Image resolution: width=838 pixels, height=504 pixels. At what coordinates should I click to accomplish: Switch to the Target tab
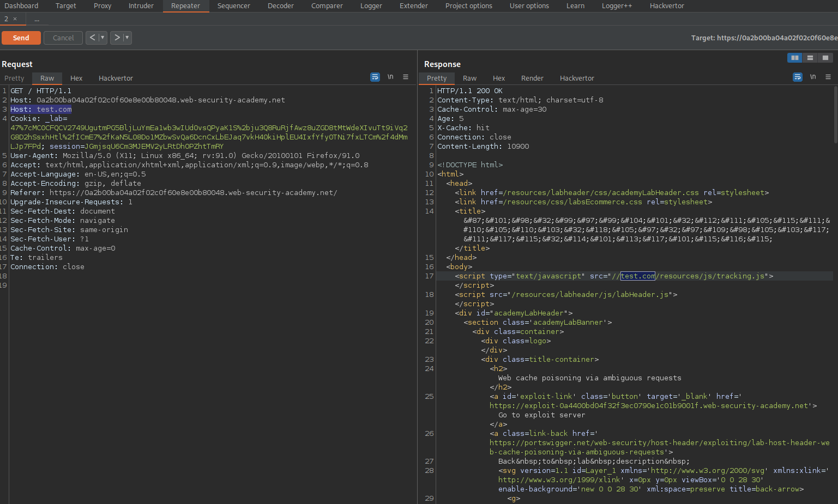66,6
